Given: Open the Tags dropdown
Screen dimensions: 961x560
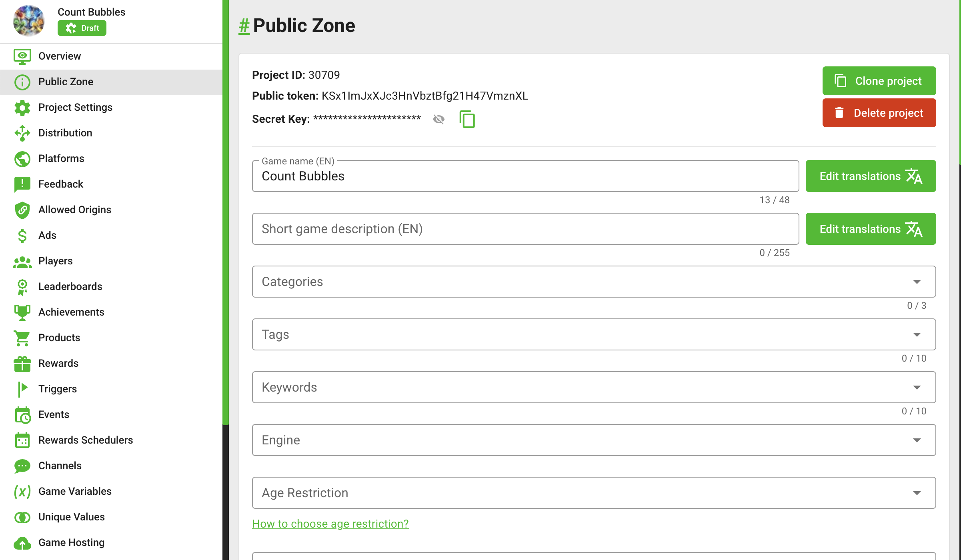Looking at the screenshot, I should coord(594,334).
